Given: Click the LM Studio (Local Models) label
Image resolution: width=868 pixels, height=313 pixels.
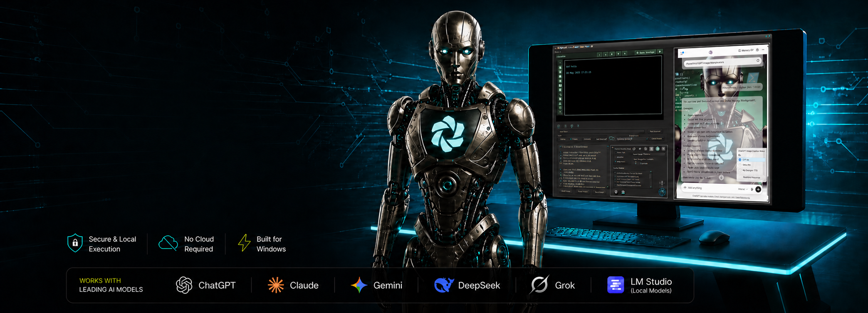Looking at the screenshot, I should (651, 286).
